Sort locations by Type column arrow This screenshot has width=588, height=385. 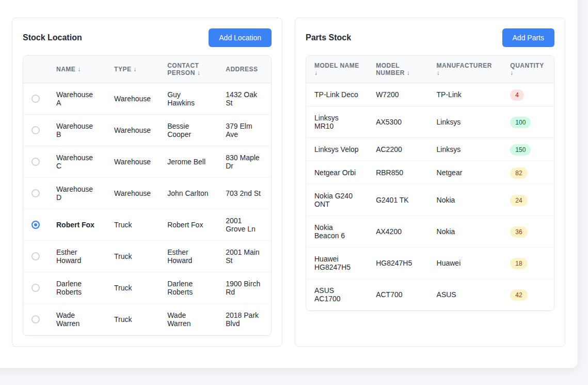(x=135, y=69)
